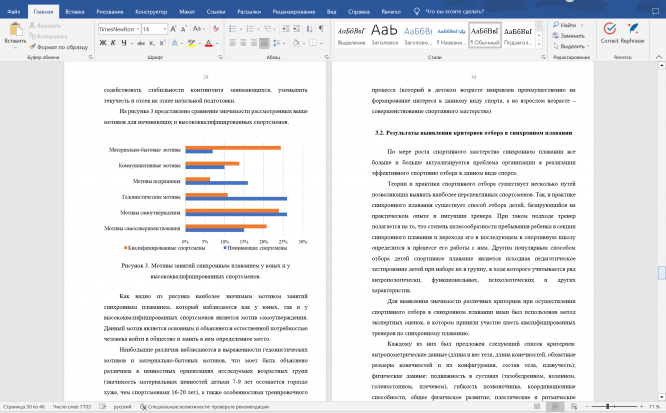Click the Replace (Заменить) command

point(569,36)
